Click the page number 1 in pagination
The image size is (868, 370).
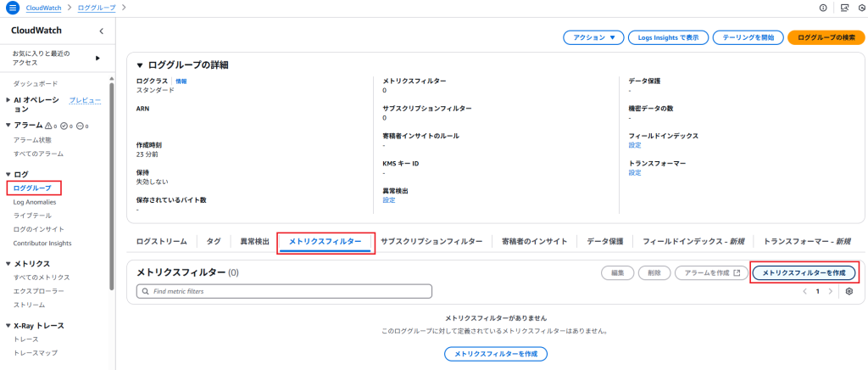818,291
